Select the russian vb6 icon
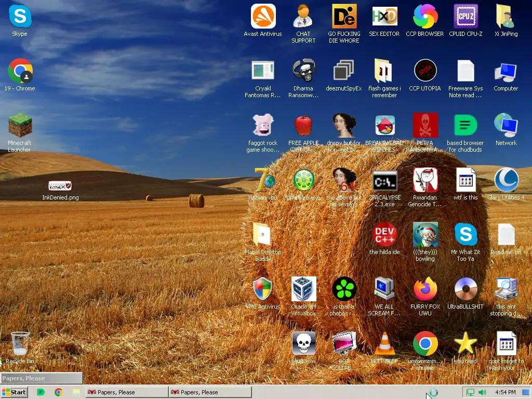 coord(263,180)
